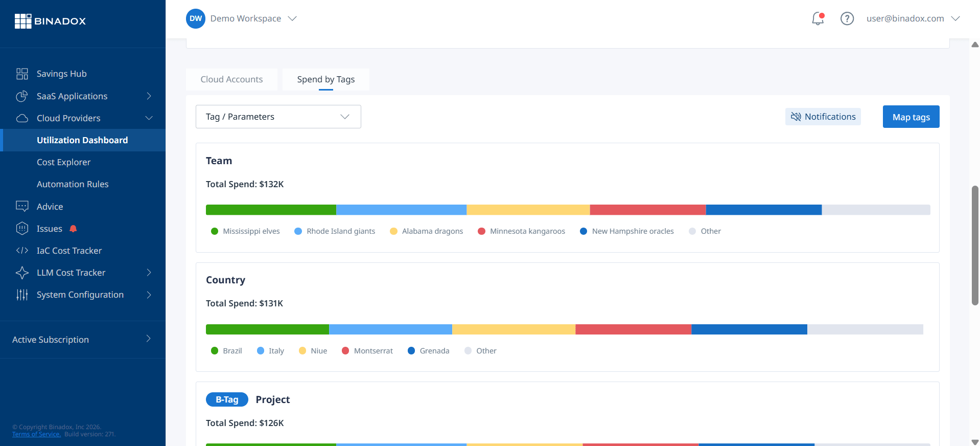980x446 pixels.
Task: Select the Spend by Tags tab
Action: [x=326, y=79]
